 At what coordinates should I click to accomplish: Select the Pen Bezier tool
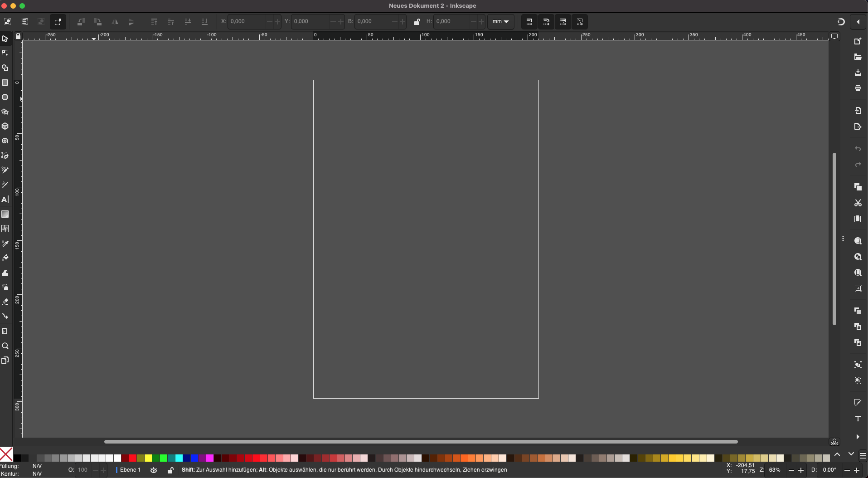pyautogui.click(x=5, y=156)
